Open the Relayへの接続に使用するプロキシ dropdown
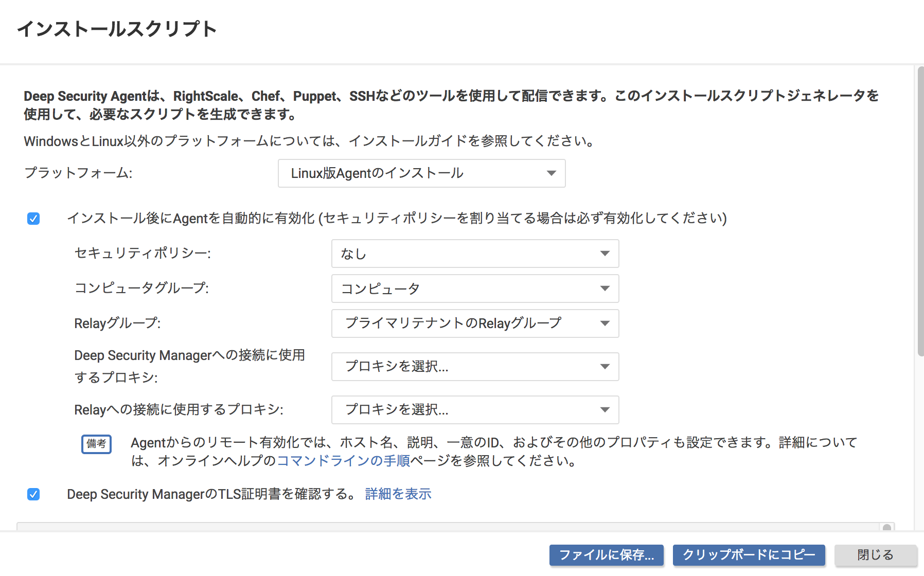The width and height of the screenshot is (924, 576). click(x=475, y=410)
